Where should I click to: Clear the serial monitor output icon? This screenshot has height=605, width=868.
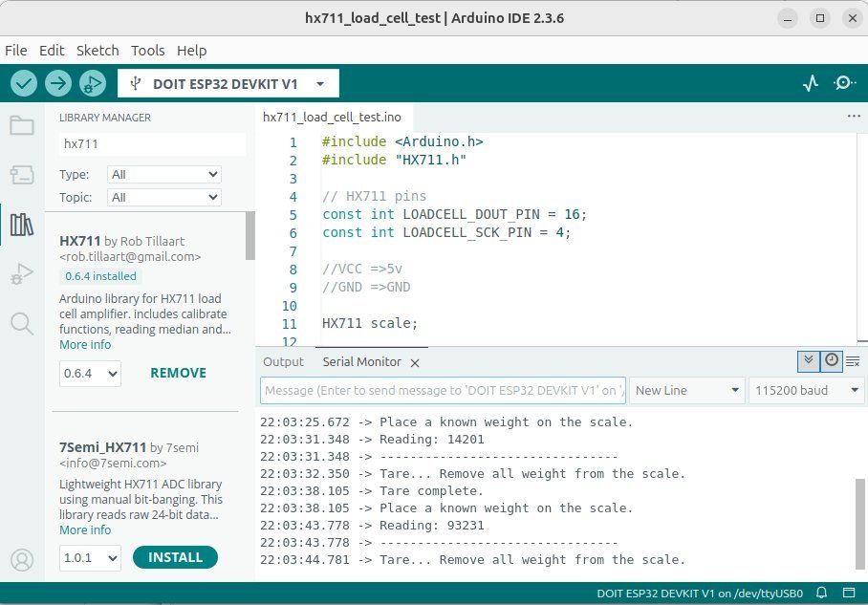tap(853, 362)
